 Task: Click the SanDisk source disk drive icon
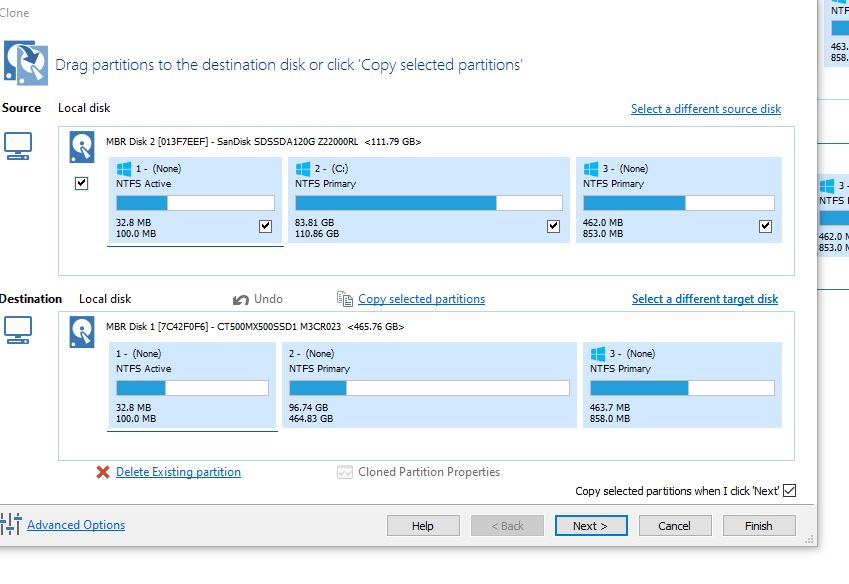tap(82, 147)
